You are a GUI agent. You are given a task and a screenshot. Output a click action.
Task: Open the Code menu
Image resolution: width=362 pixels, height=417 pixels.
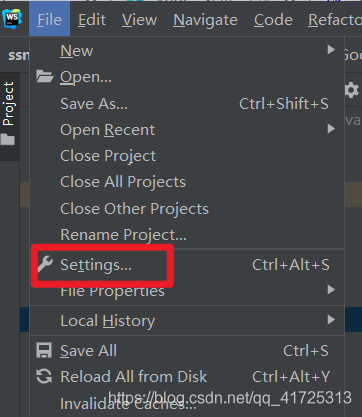pyautogui.click(x=273, y=20)
